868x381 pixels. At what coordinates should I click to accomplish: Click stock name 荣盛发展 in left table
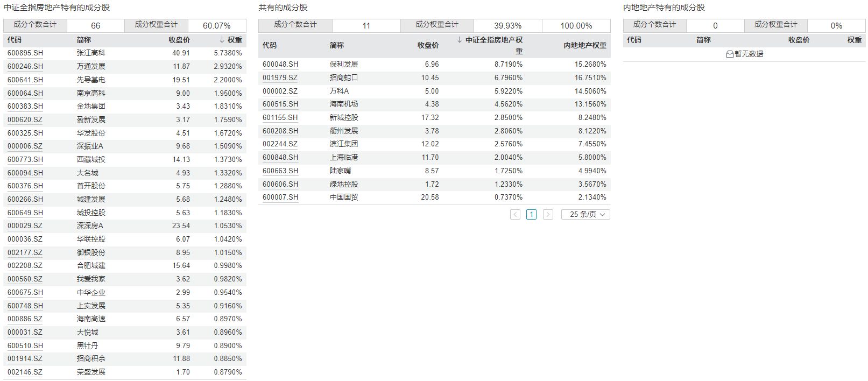pyautogui.click(x=91, y=372)
